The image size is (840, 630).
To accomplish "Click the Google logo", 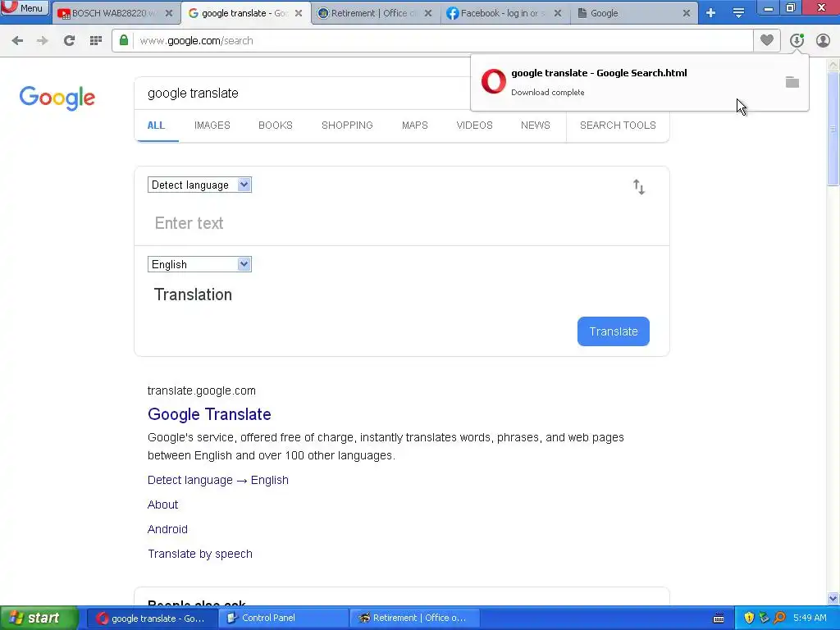I will click(x=57, y=98).
